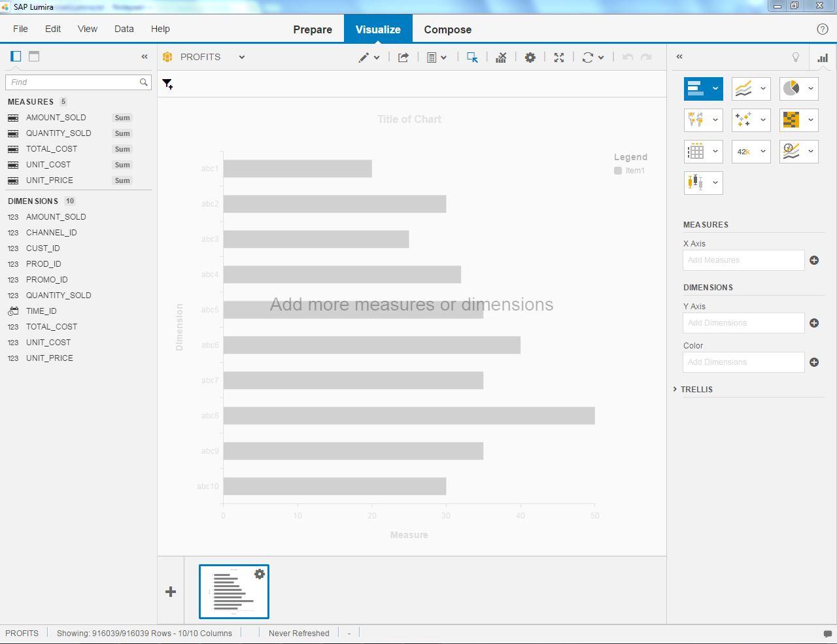Viewport: 837px width, 644px height.
Task: Open the View menu
Action: [x=88, y=29]
